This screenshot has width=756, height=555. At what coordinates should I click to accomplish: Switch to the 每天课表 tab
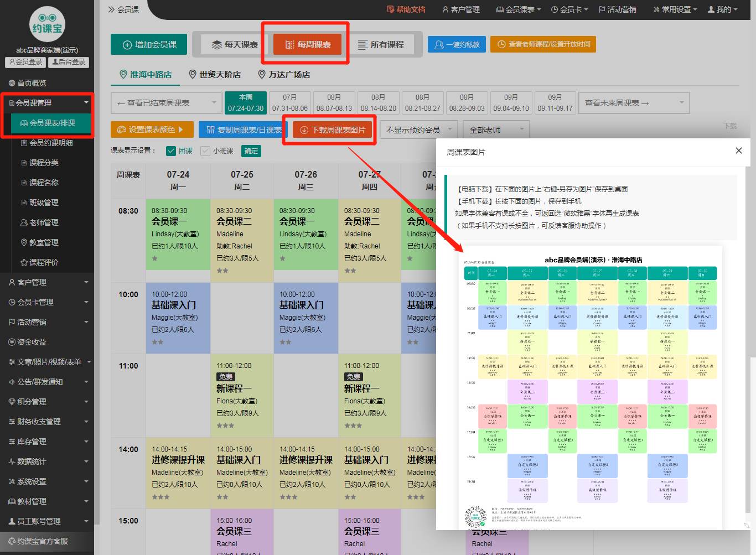[x=235, y=44]
